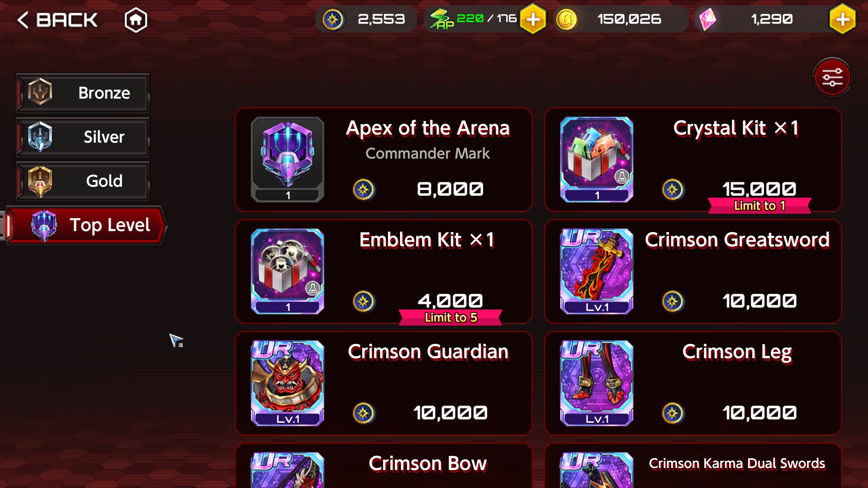Select the Emblem Kit ×1 offer
This screenshot has width=868, height=488.
(x=384, y=271)
